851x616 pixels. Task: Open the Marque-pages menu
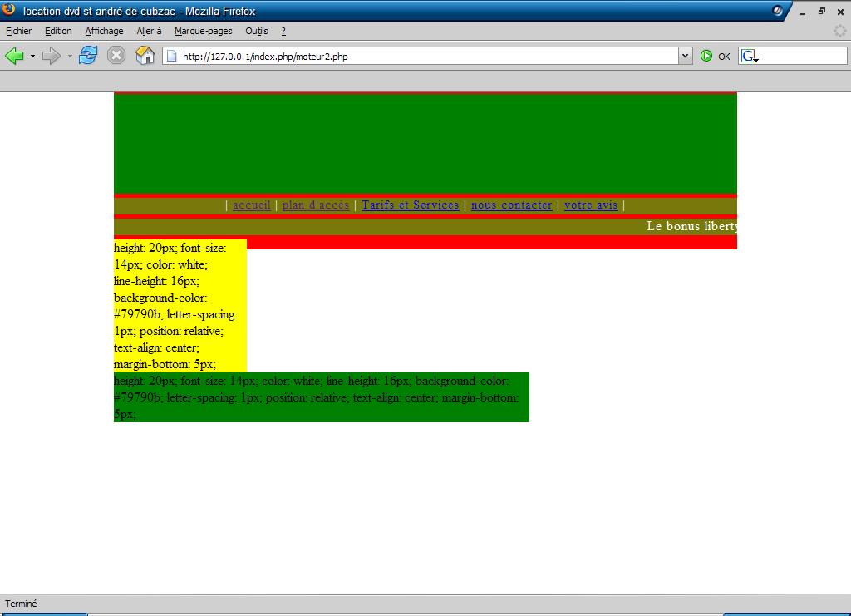[x=204, y=31]
